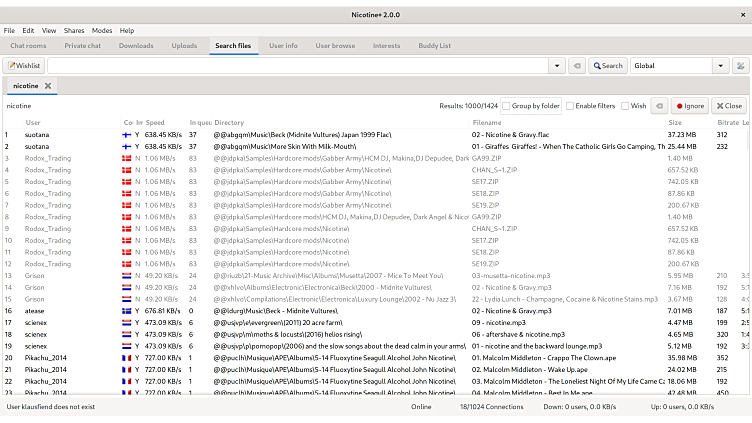
Task: Click the search text input field
Action: point(298,66)
